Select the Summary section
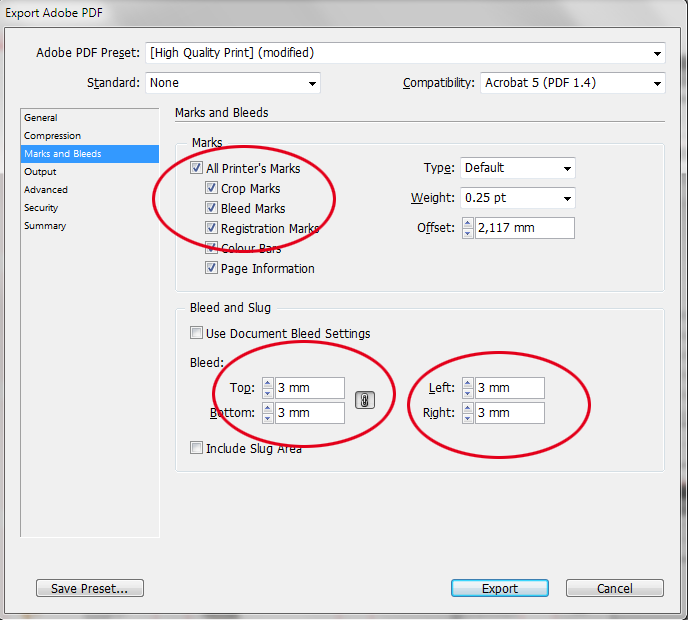The width and height of the screenshot is (688, 620). point(90,226)
